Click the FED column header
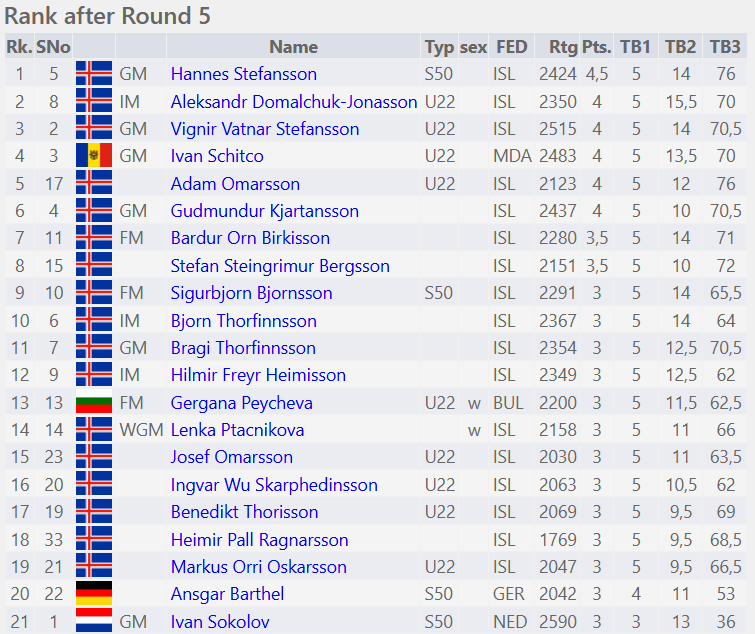This screenshot has width=755, height=634. point(511,47)
